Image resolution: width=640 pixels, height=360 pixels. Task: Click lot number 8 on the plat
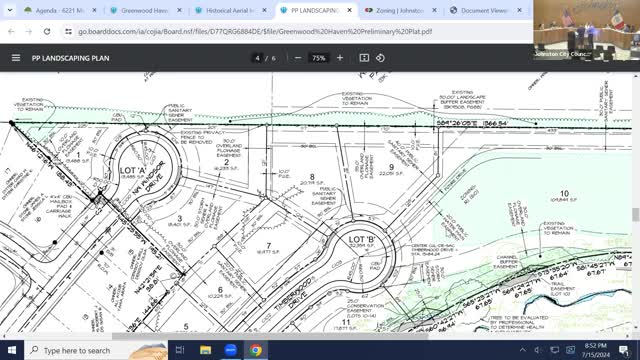click(x=312, y=177)
